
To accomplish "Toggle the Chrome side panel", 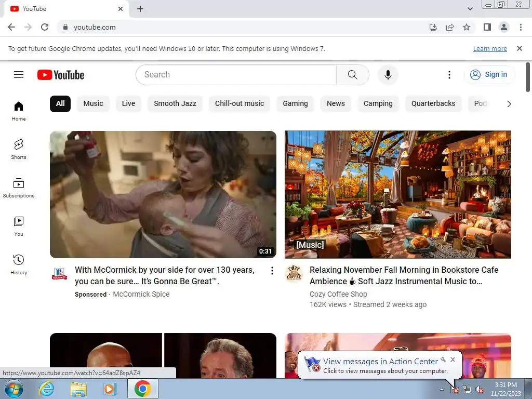I will (487, 27).
